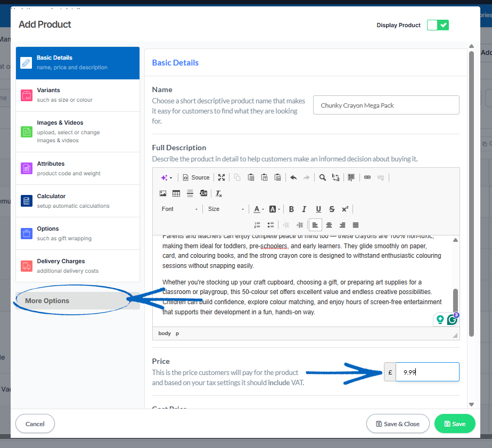Toggle bold formatting
The image size is (492, 448).
[291, 209]
